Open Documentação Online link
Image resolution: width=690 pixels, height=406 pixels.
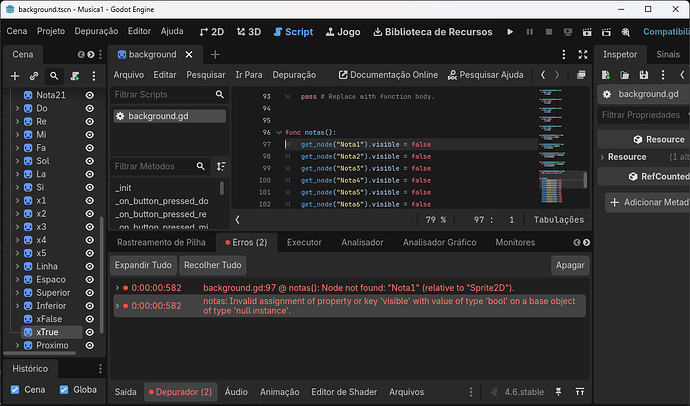point(388,75)
